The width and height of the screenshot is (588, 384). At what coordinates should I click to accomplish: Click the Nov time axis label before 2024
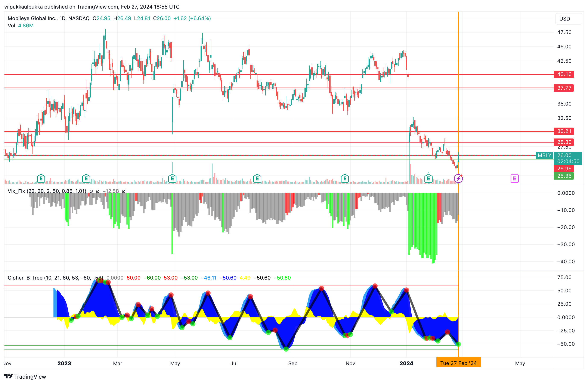coord(350,363)
